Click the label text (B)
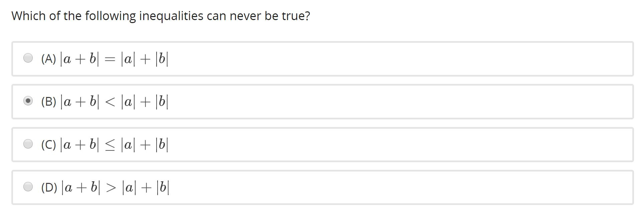This screenshot has height=220, width=644. (x=48, y=101)
